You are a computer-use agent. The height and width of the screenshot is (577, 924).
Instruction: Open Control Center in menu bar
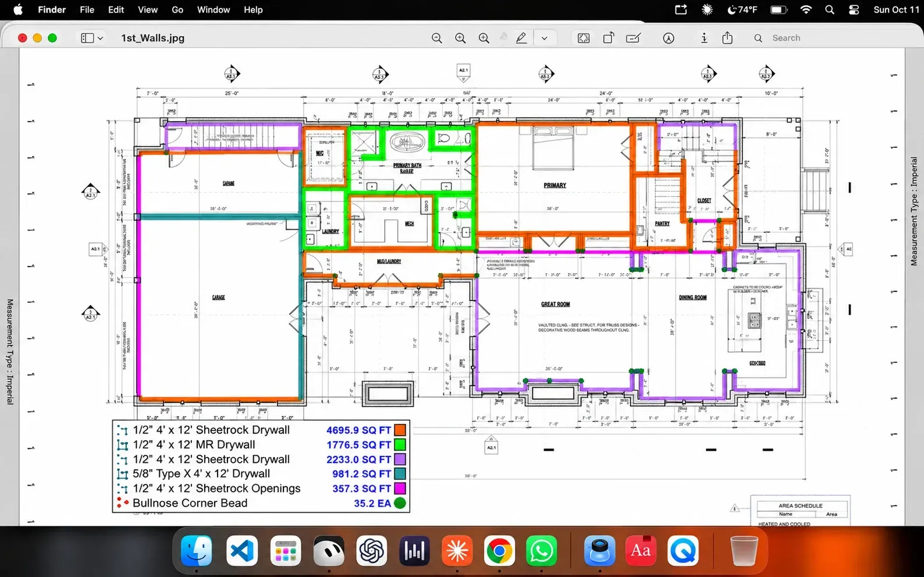pyautogui.click(x=854, y=10)
